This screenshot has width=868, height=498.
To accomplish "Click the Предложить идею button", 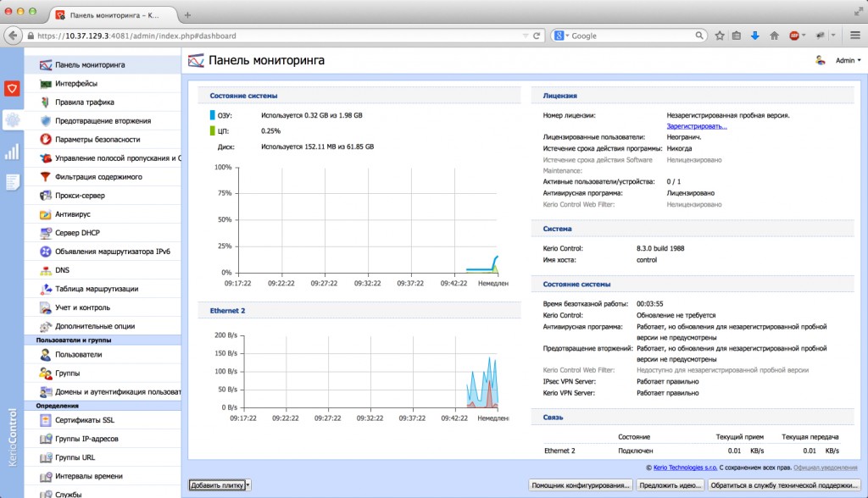I will 670,485.
